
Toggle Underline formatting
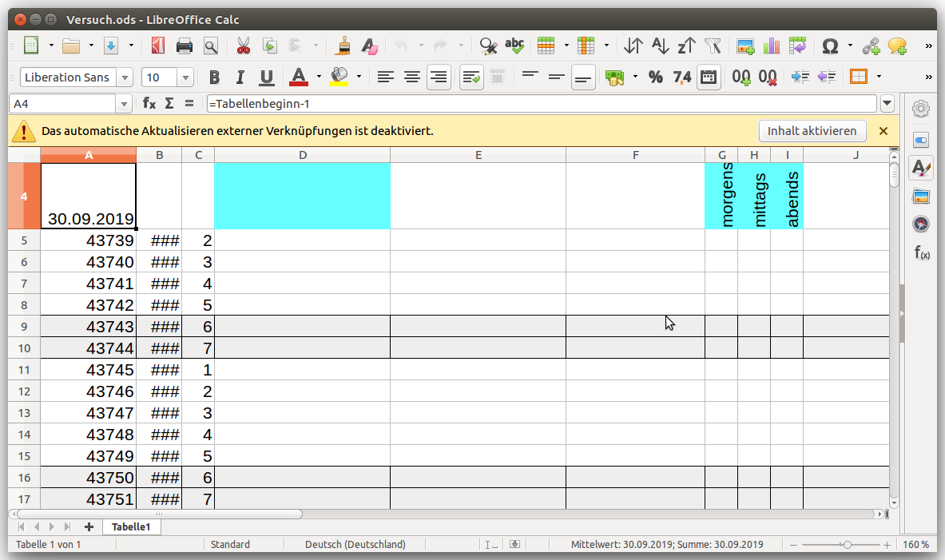point(266,77)
